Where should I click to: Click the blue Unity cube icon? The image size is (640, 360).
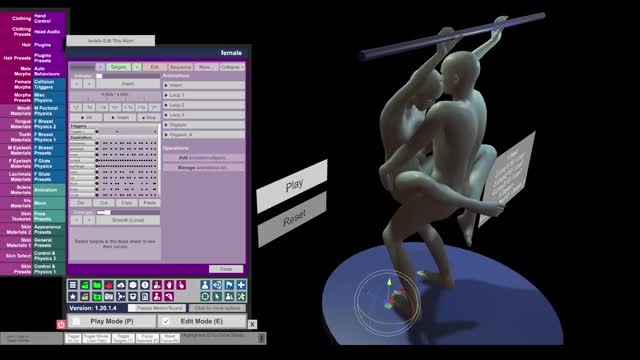click(217, 285)
